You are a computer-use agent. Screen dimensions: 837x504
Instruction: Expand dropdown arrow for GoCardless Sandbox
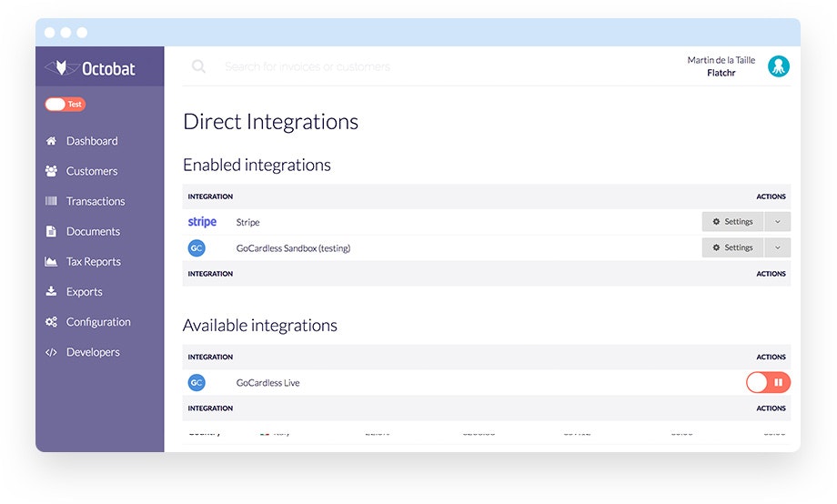click(x=778, y=247)
